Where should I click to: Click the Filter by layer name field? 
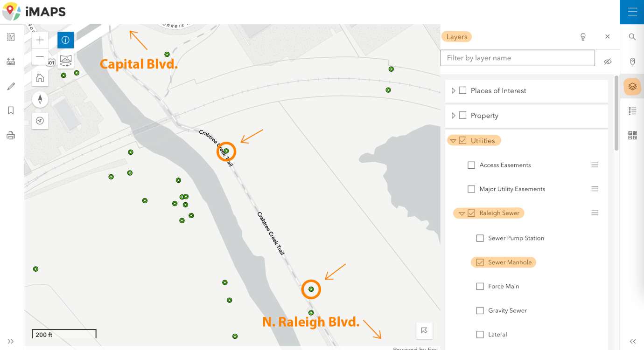(x=518, y=58)
